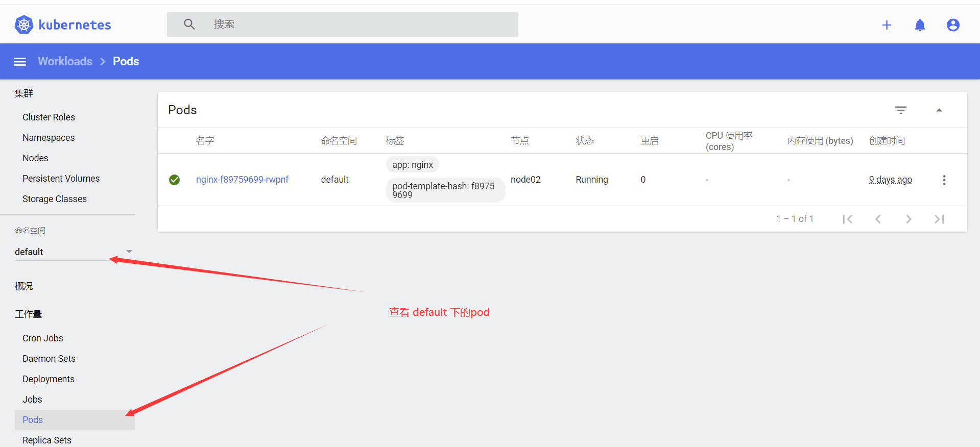Click the pod-template-hash label chip
This screenshot has width=980, height=447.
click(445, 190)
